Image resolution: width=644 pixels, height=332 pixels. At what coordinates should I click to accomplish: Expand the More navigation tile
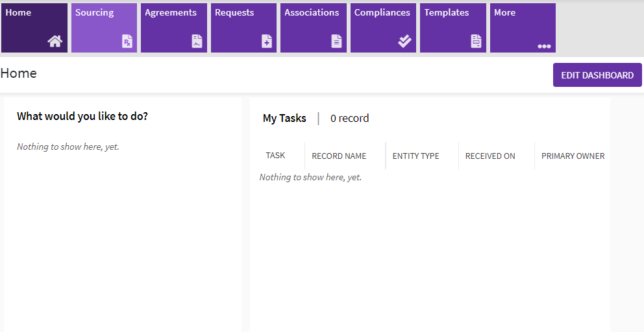[x=522, y=27]
